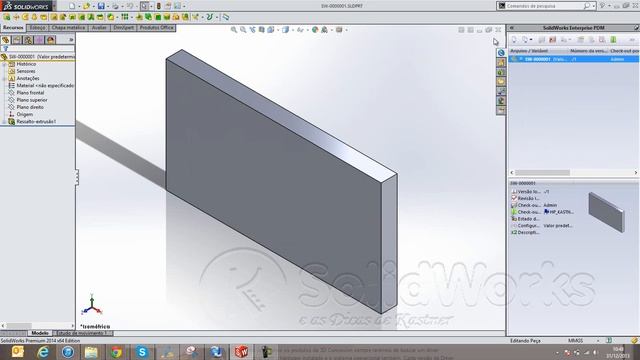
Task: Open Skype from the taskbar
Action: click(142, 352)
